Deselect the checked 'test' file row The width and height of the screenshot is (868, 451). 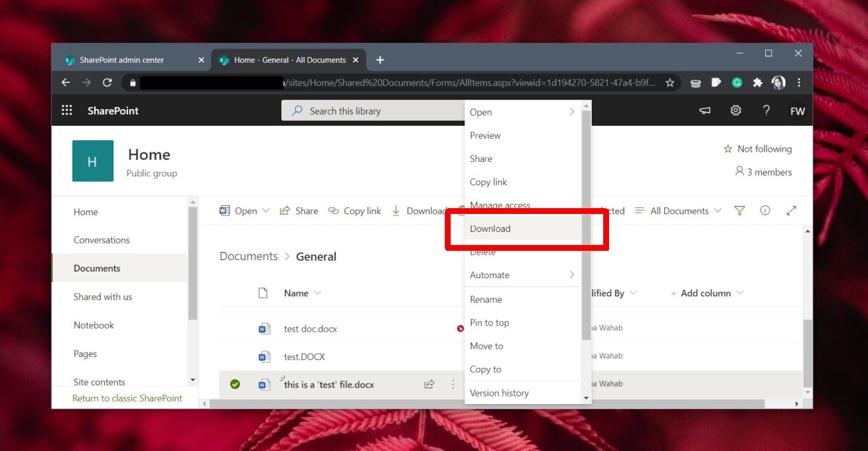[x=235, y=385]
